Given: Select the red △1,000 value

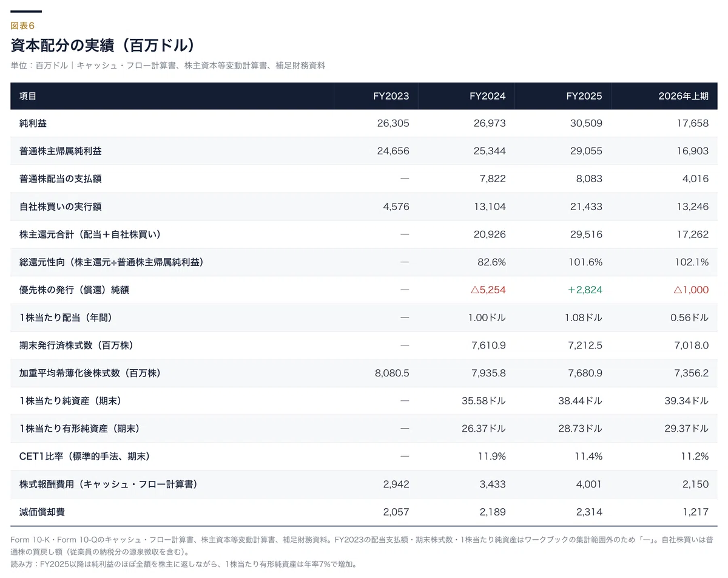Looking at the screenshot, I should coord(690,290).
